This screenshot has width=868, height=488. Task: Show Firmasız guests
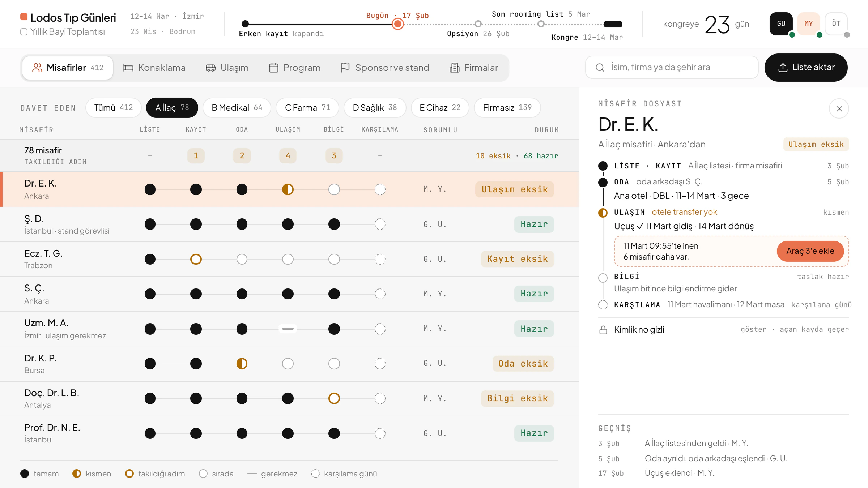(x=507, y=107)
